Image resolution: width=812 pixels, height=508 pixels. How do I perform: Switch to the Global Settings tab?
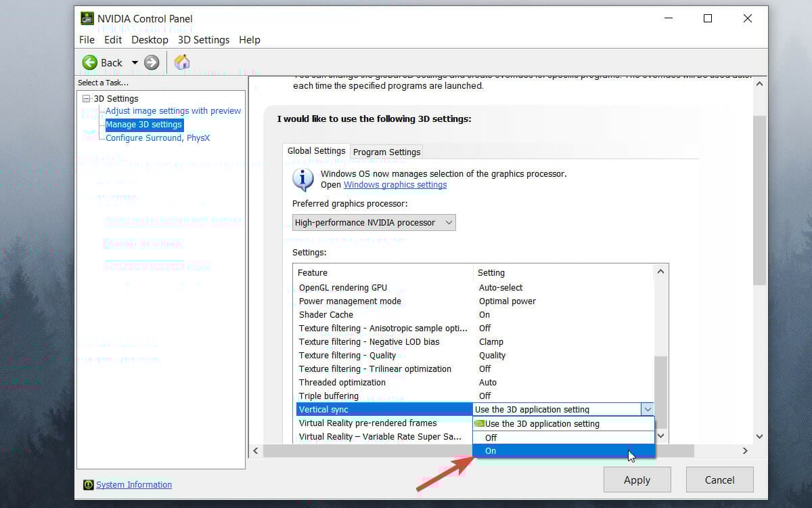[316, 151]
